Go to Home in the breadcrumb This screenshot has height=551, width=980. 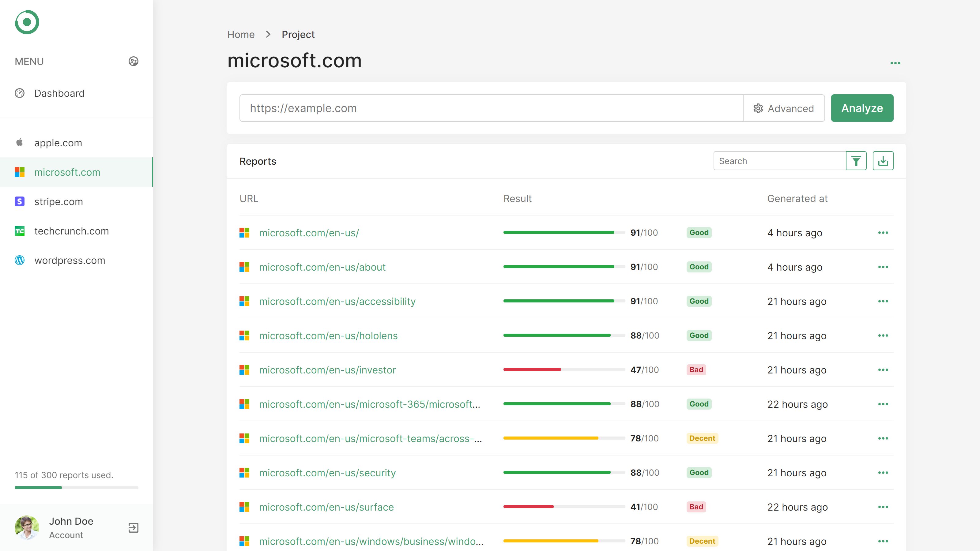[241, 35]
